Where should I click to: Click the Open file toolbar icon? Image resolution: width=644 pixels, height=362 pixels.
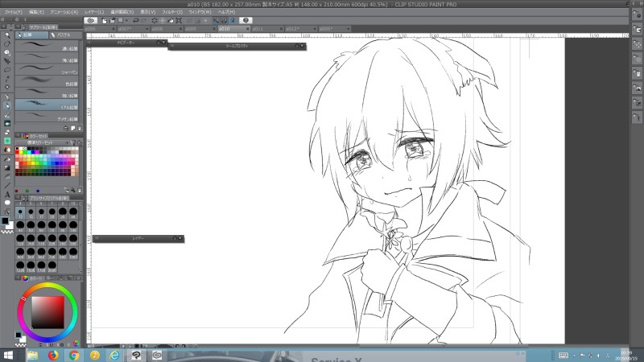click(x=112, y=20)
